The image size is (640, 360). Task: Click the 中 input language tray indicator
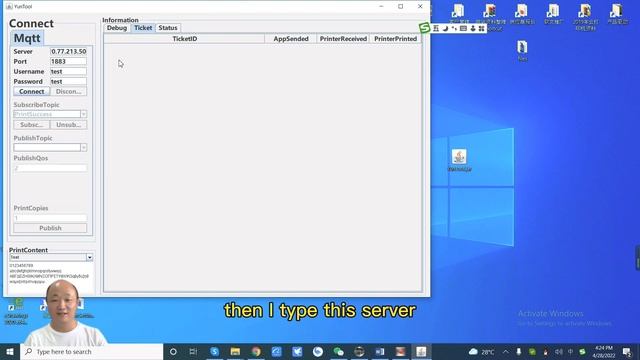tap(571, 351)
